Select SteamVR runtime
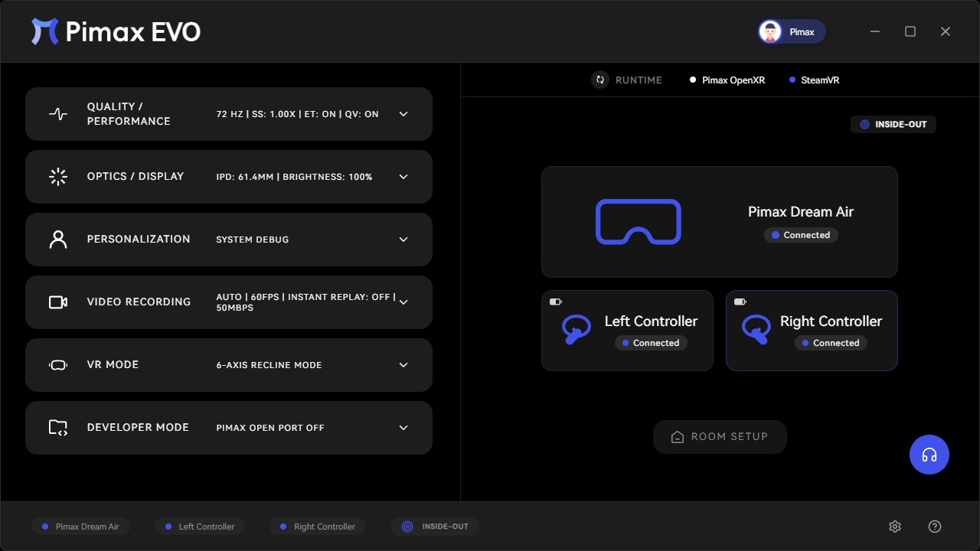 coord(815,80)
